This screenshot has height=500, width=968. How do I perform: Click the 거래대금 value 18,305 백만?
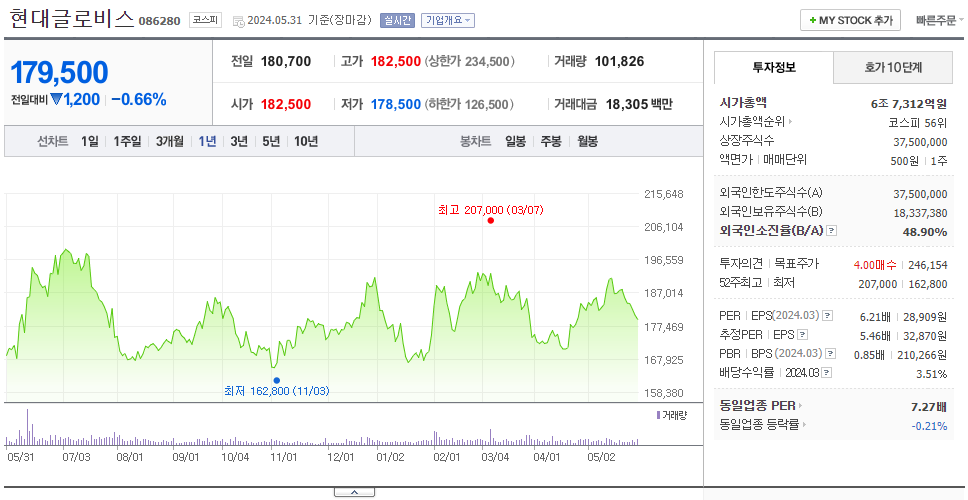click(639, 104)
